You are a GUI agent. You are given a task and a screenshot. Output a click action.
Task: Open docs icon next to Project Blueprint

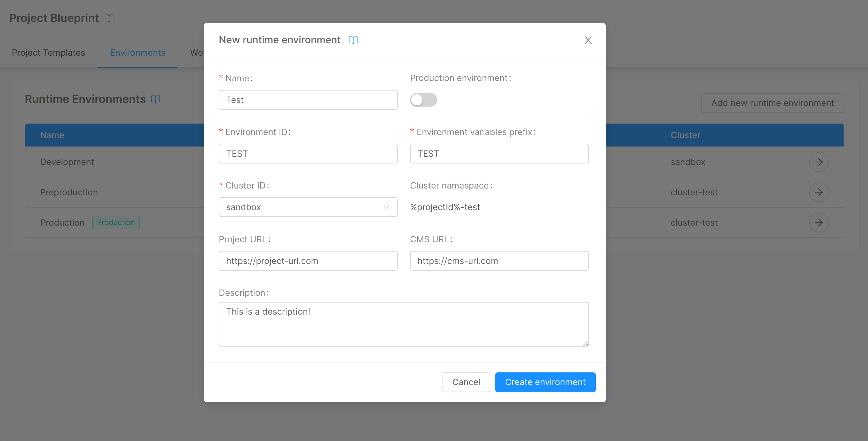point(109,18)
